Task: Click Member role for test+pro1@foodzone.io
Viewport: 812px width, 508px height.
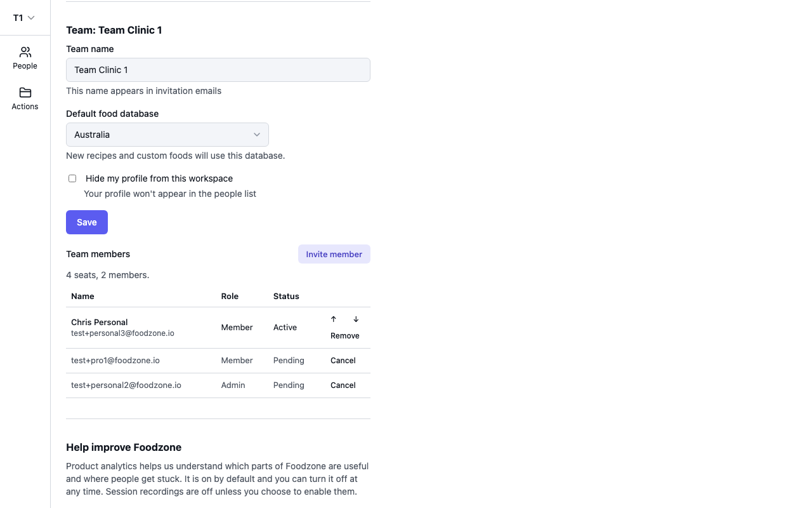Action: 237,361
